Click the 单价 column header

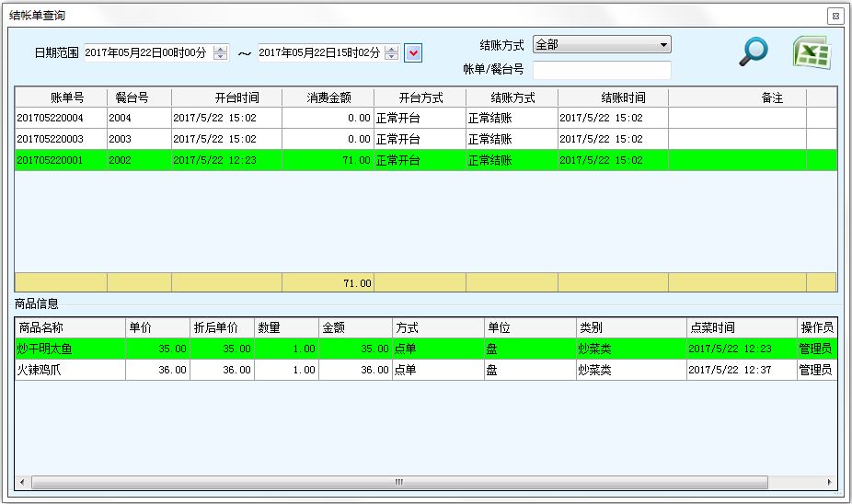[157, 327]
